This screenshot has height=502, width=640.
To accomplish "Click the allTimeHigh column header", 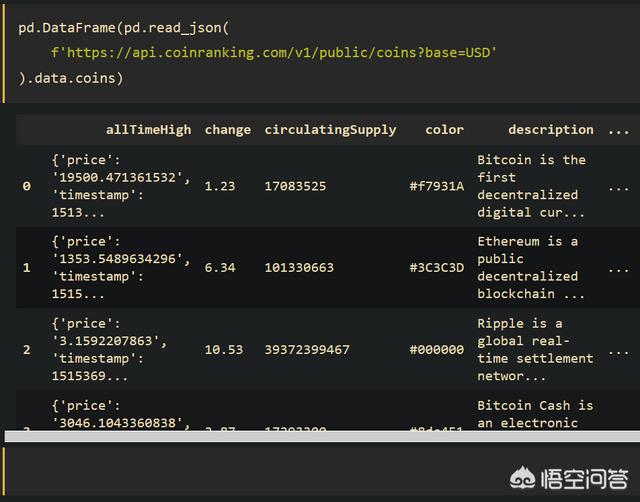I will point(148,130).
